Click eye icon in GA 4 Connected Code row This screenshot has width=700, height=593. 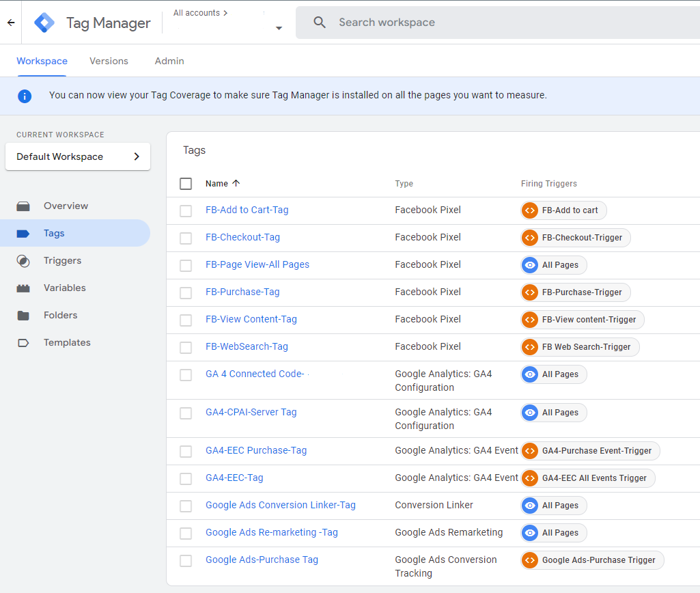click(x=530, y=374)
